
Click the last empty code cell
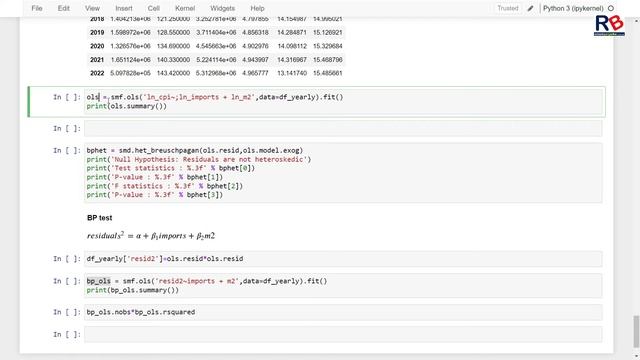[x=343, y=334]
